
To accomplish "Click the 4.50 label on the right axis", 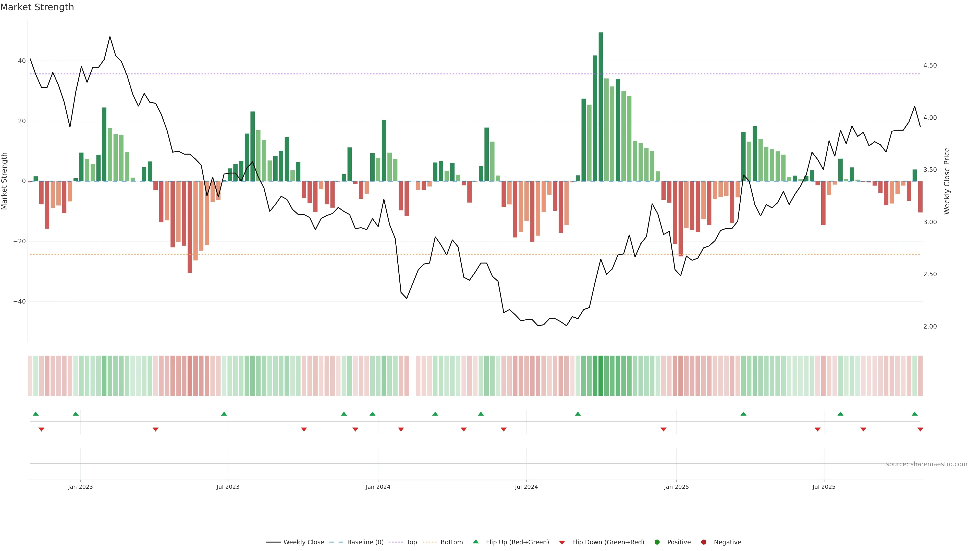I will (x=930, y=65).
